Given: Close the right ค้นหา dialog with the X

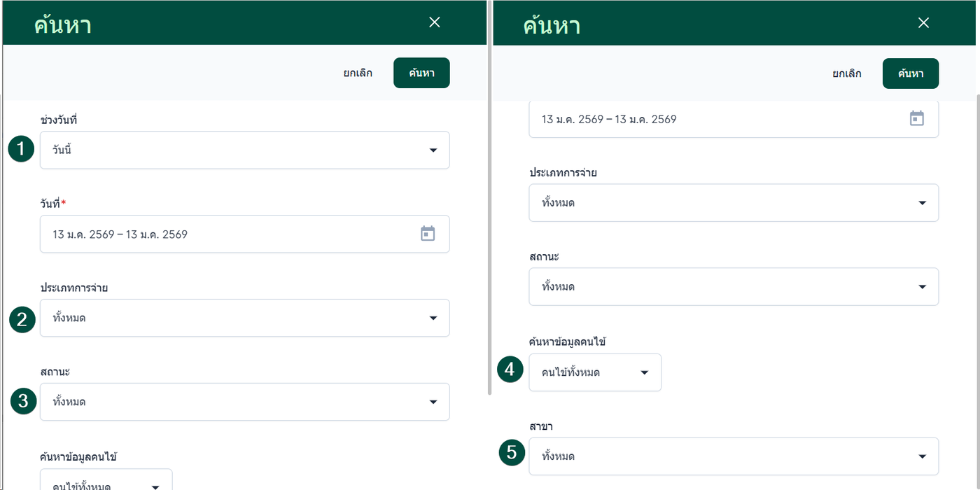Looking at the screenshot, I should coord(923,22).
